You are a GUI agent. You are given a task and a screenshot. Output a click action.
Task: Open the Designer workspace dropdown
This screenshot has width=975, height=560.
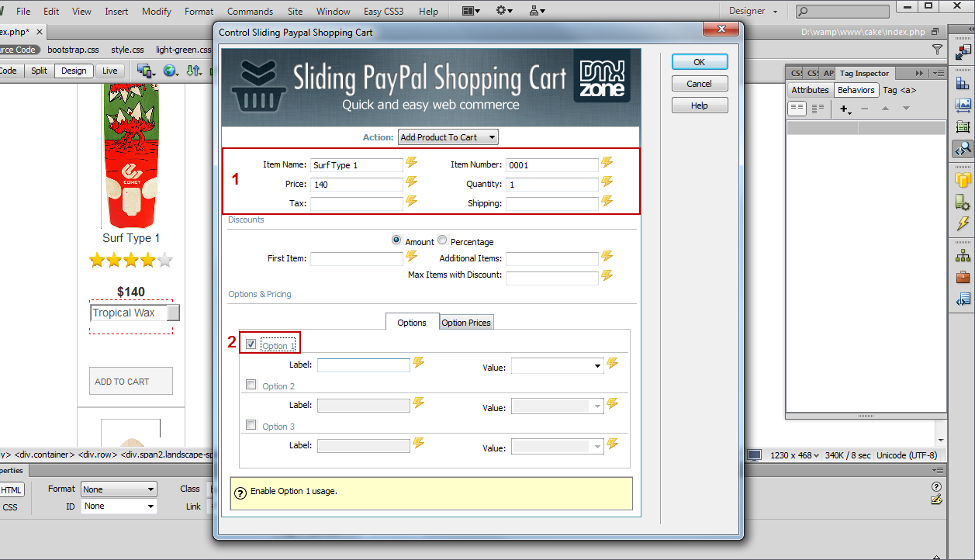point(752,11)
